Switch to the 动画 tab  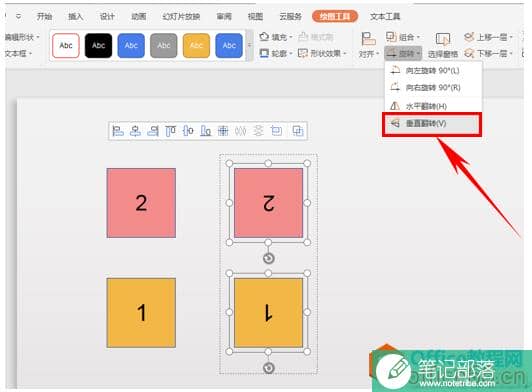138,16
